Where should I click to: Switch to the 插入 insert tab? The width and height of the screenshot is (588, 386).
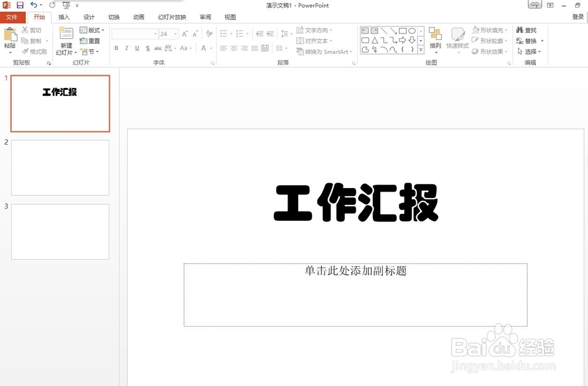tap(64, 17)
